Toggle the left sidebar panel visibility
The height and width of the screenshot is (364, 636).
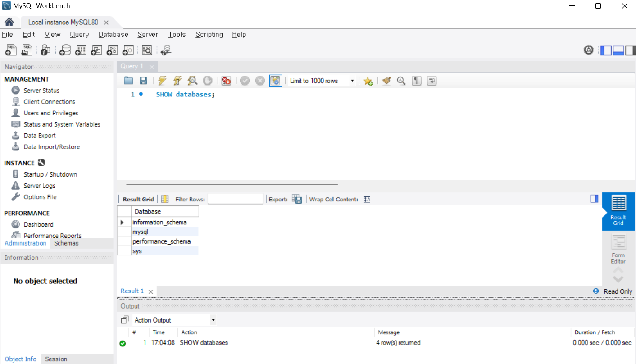(x=607, y=50)
